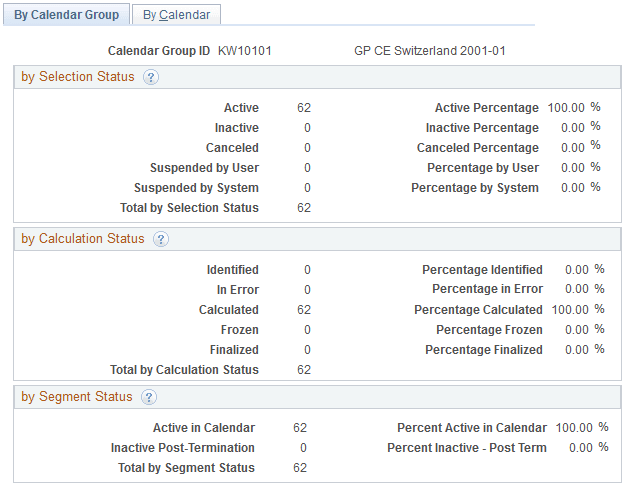Click the Percent Active in Calendar value

tap(575, 428)
